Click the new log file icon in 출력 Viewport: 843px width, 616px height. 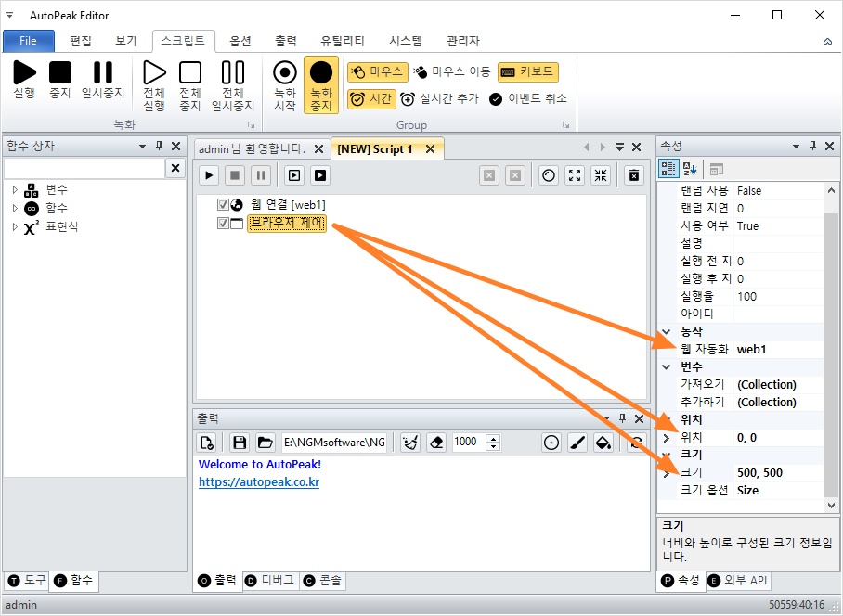207,443
